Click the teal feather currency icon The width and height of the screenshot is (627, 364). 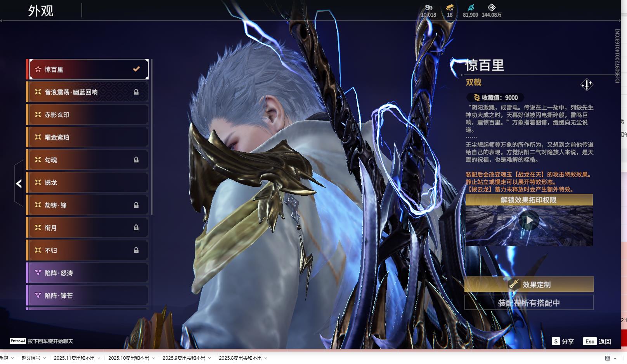(x=471, y=7)
